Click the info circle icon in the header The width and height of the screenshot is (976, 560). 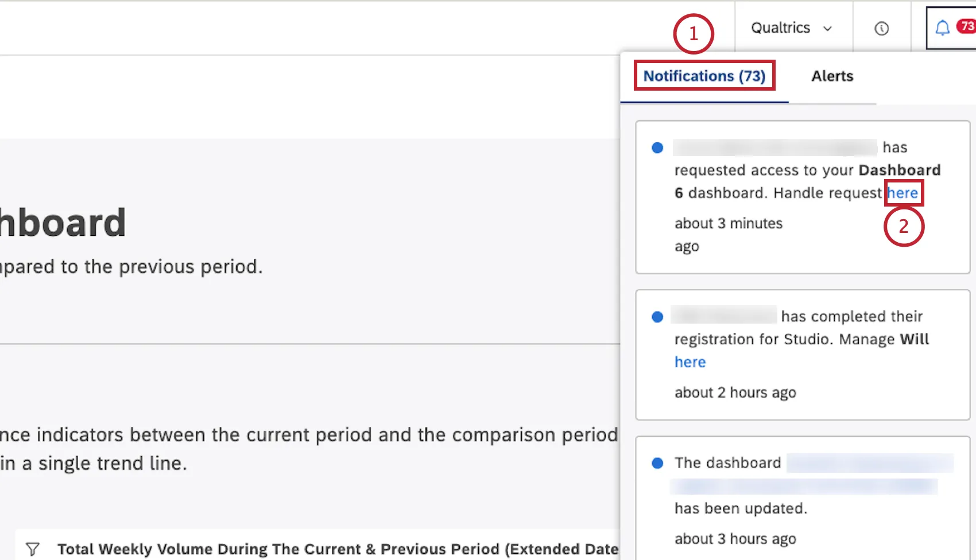(881, 28)
